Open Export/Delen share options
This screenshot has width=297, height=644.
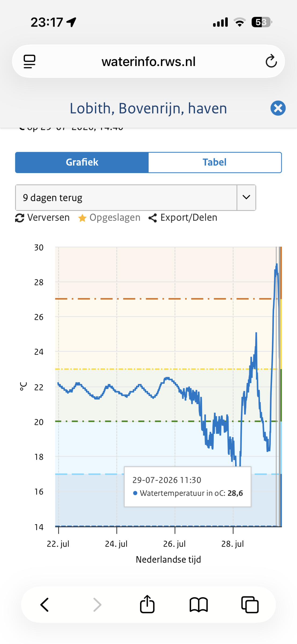(183, 218)
